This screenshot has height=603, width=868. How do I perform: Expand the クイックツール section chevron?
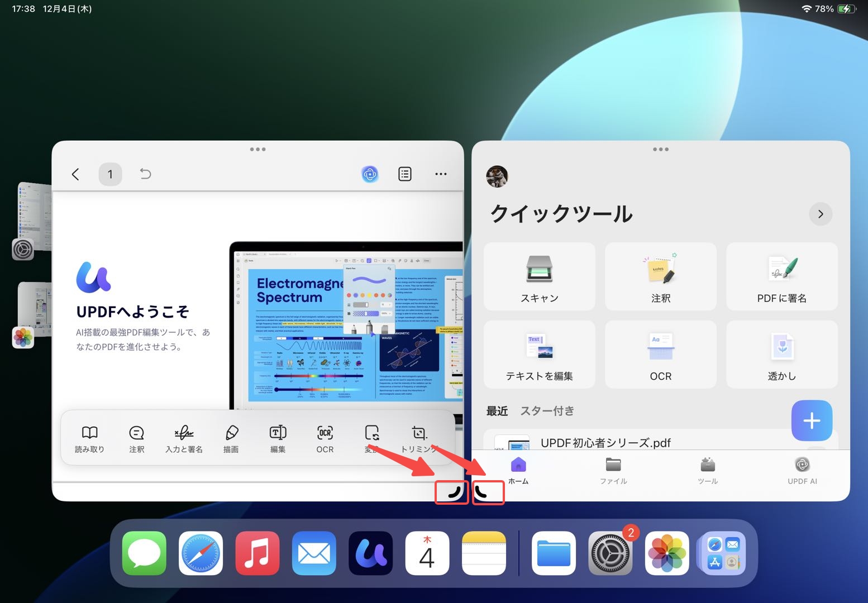(x=821, y=214)
